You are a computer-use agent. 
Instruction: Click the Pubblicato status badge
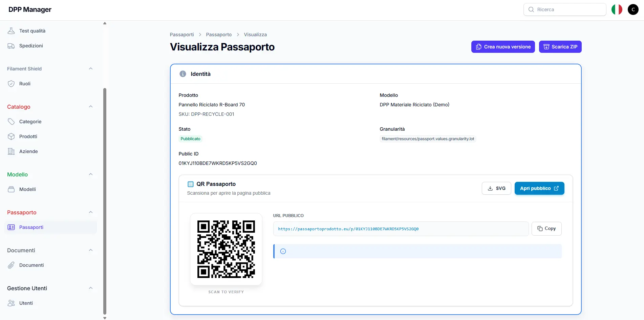(x=190, y=139)
